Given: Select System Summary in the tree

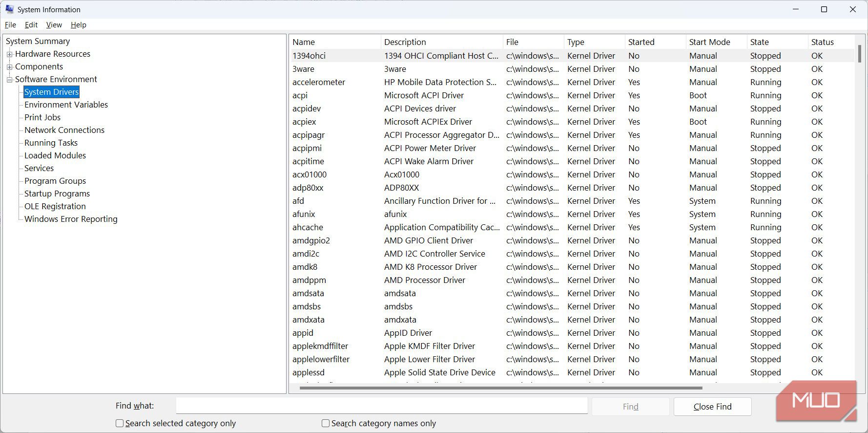Looking at the screenshot, I should pyautogui.click(x=38, y=41).
